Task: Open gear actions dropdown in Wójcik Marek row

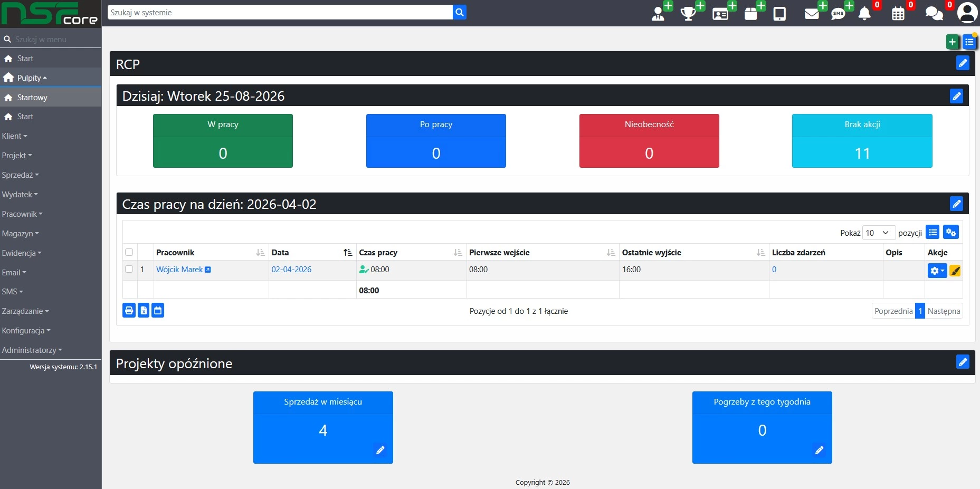Action: [x=937, y=271]
